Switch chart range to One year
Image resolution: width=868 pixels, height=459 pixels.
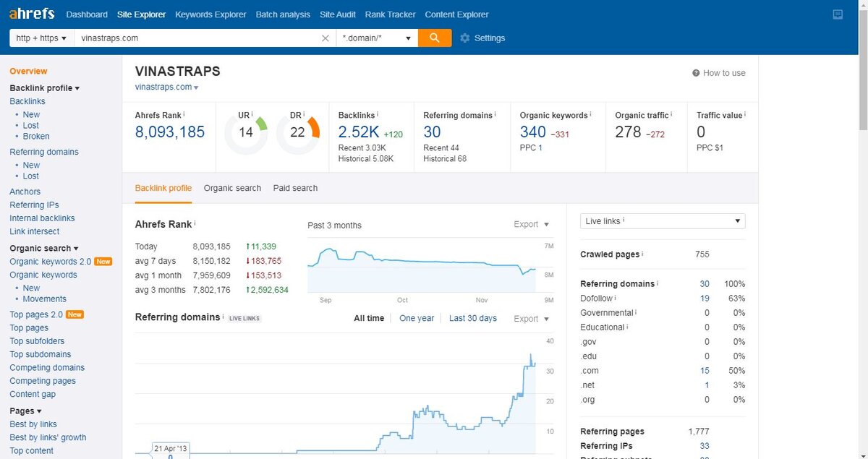pos(417,318)
